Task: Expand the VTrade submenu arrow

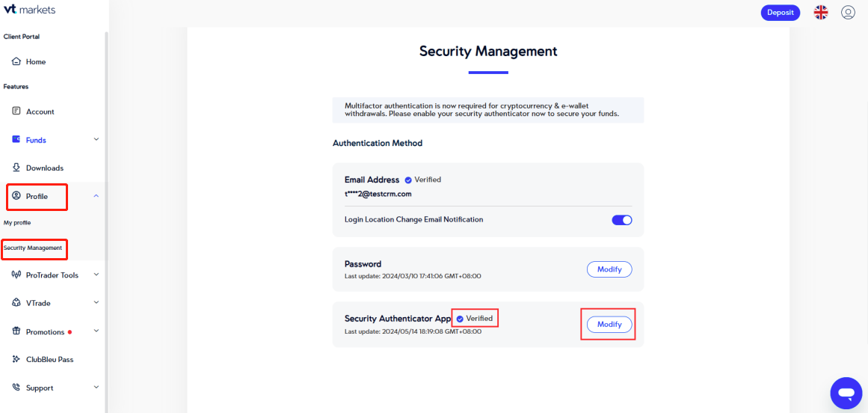Action: (x=96, y=303)
